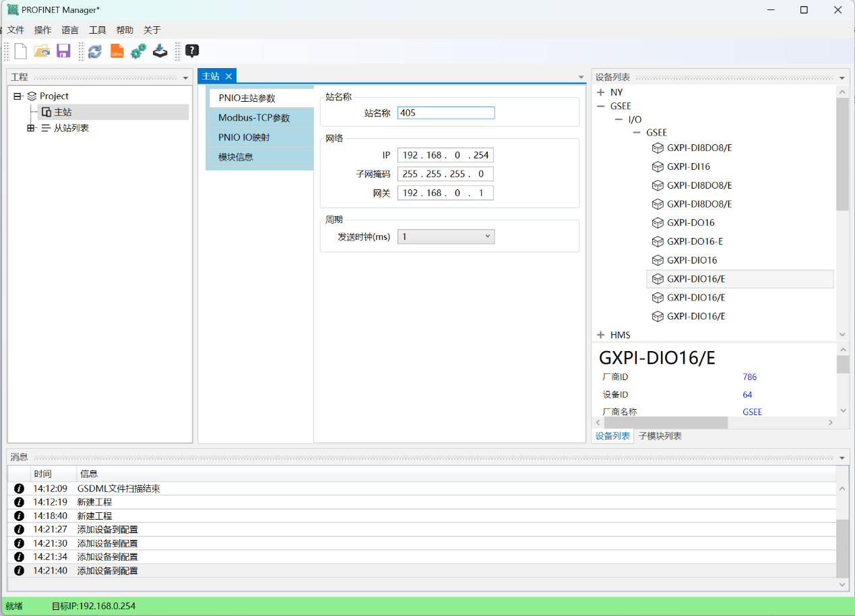Expand the HMS device group
Image resolution: width=855 pixels, height=616 pixels.
pyautogui.click(x=601, y=335)
